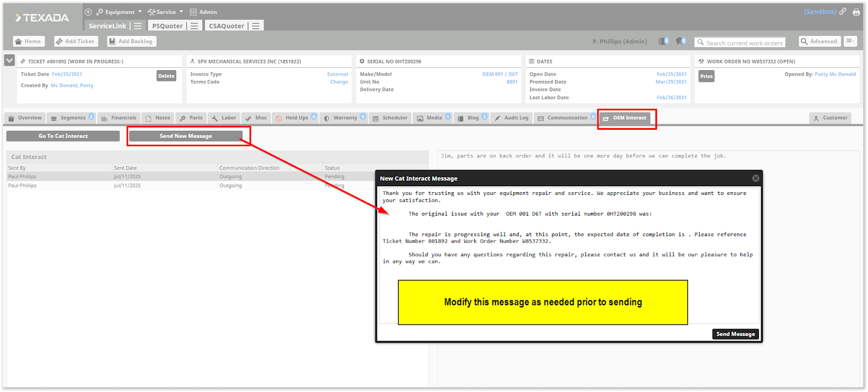Switch to the Audit Log tab

[511, 118]
